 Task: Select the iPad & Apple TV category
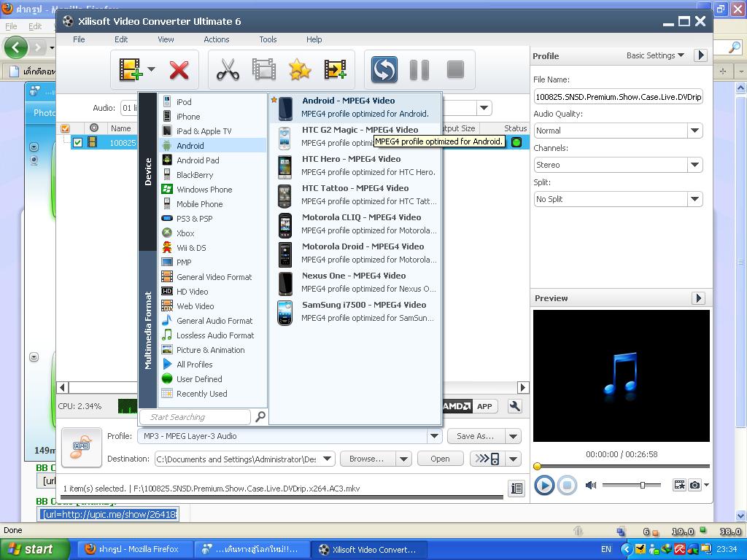coord(212,131)
